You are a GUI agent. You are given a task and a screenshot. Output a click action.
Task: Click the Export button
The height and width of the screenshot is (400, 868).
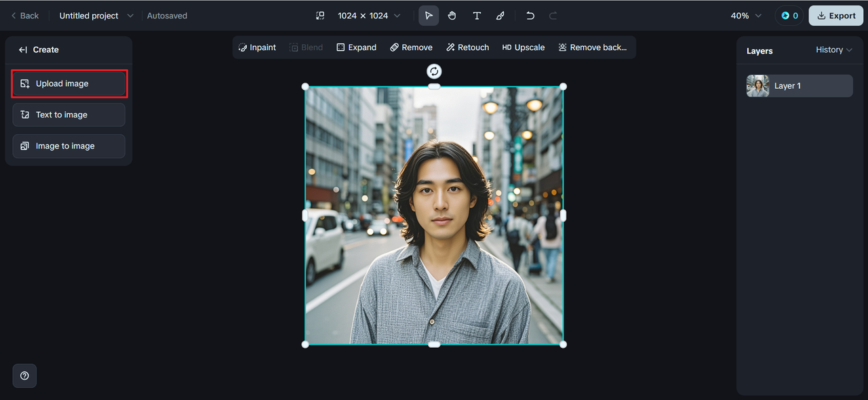(x=835, y=16)
